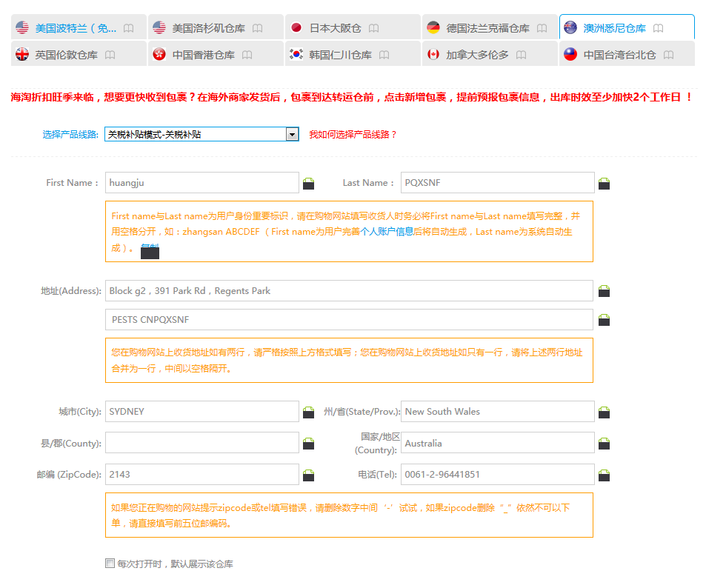Viewport: 706px width, 588px height.
Task: Copy the Block g2 address line
Action: coord(604,291)
